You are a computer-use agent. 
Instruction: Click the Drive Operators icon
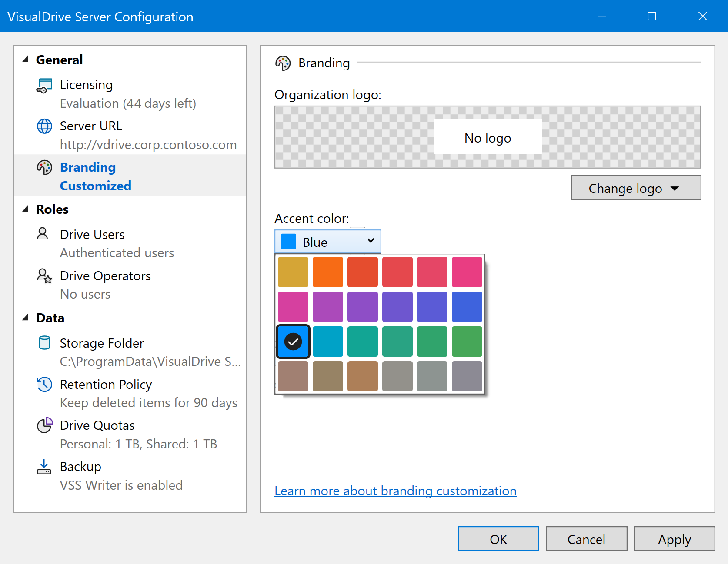(x=44, y=276)
